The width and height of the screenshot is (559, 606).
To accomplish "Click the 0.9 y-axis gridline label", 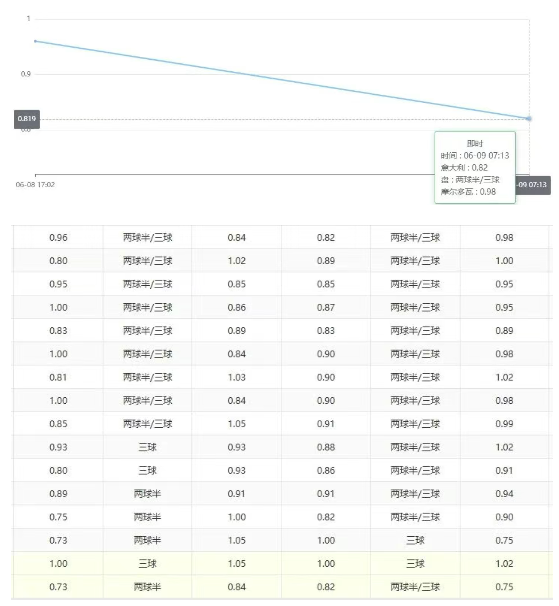I will tap(26, 74).
